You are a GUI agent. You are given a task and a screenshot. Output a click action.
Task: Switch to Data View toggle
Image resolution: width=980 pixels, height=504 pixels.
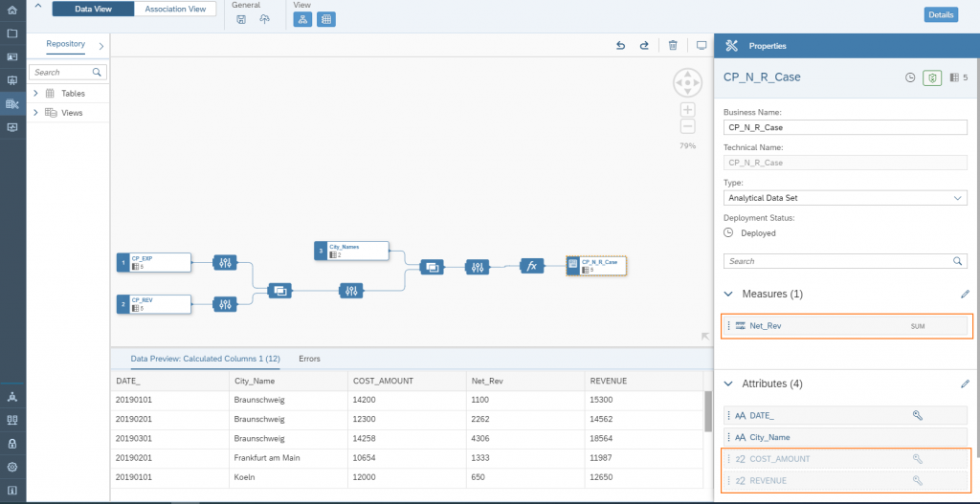(x=93, y=9)
